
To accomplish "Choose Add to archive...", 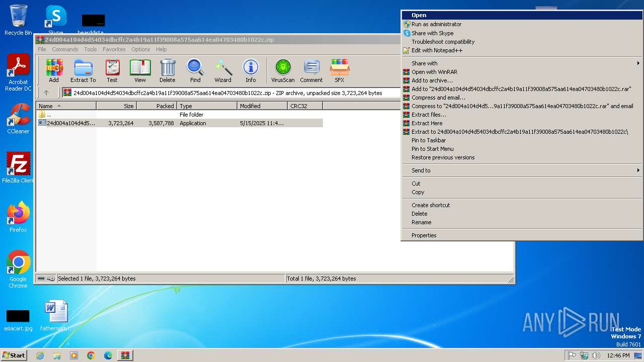I will click(x=522, y=80).
